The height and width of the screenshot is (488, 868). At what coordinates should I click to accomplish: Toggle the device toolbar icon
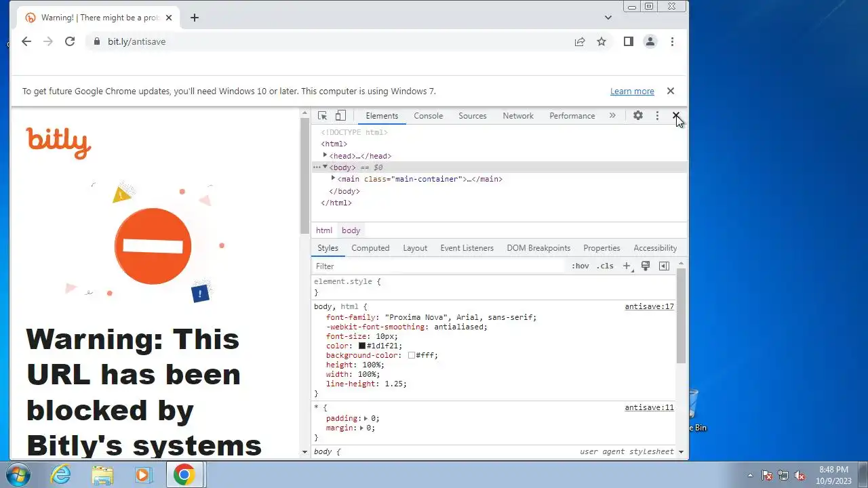[340, 116]
